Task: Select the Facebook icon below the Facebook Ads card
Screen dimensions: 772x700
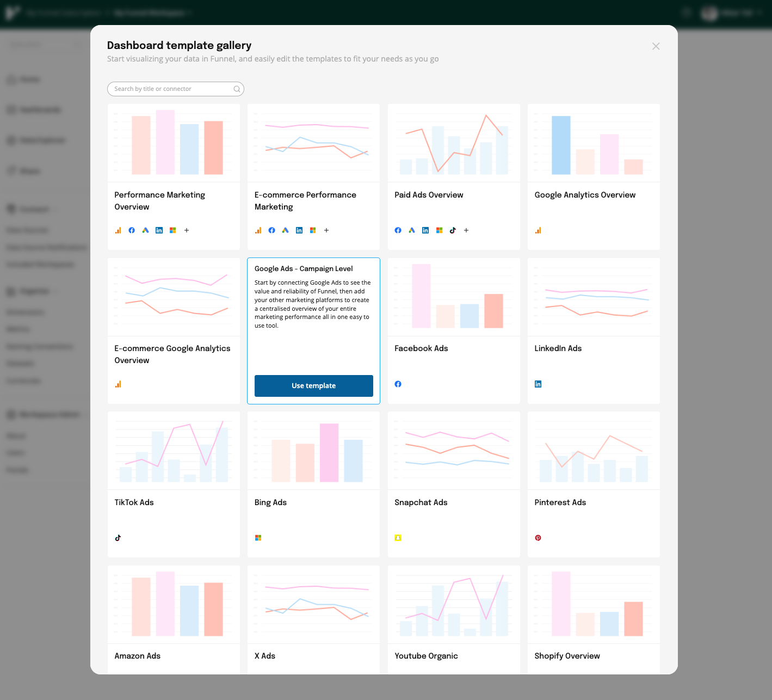Action: pos(398,384)
